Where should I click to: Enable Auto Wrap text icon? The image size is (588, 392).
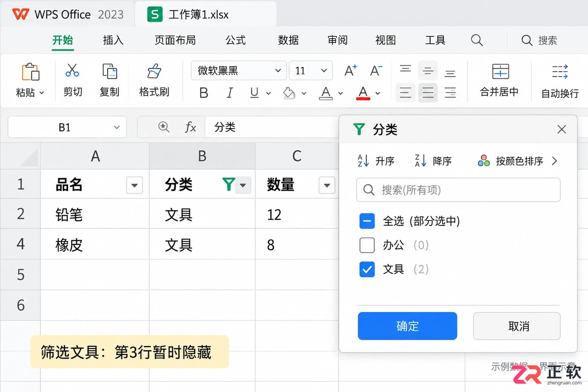click(560, 71)
